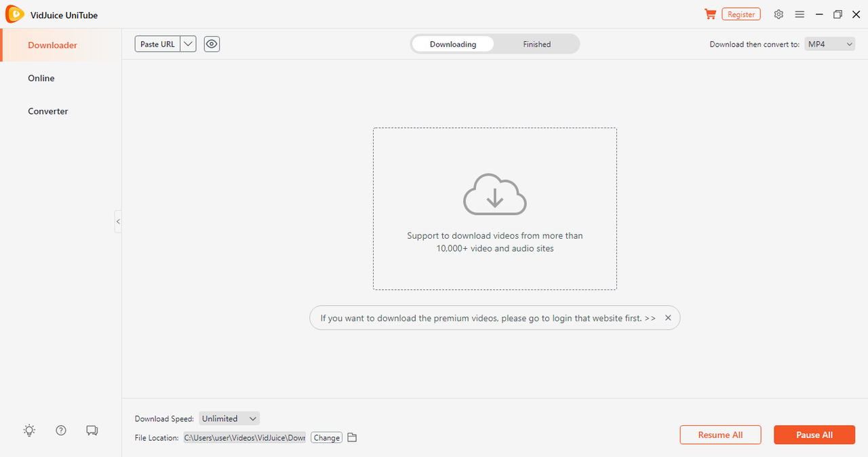This screenshot has height=457, width=868.
Task: Click the premium videos login link text
Action: [488, 317]
